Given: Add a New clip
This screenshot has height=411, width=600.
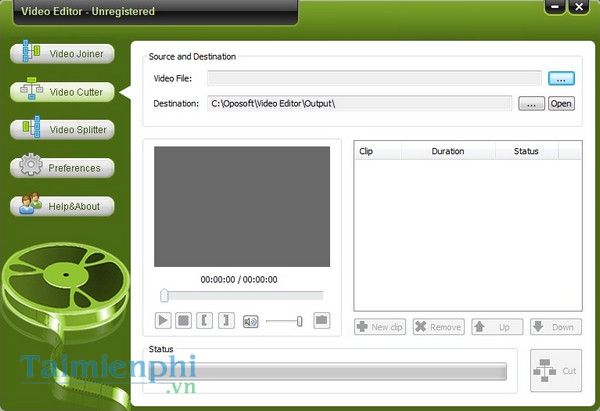Looking at the screenshot, I should [x=380, y=327].
